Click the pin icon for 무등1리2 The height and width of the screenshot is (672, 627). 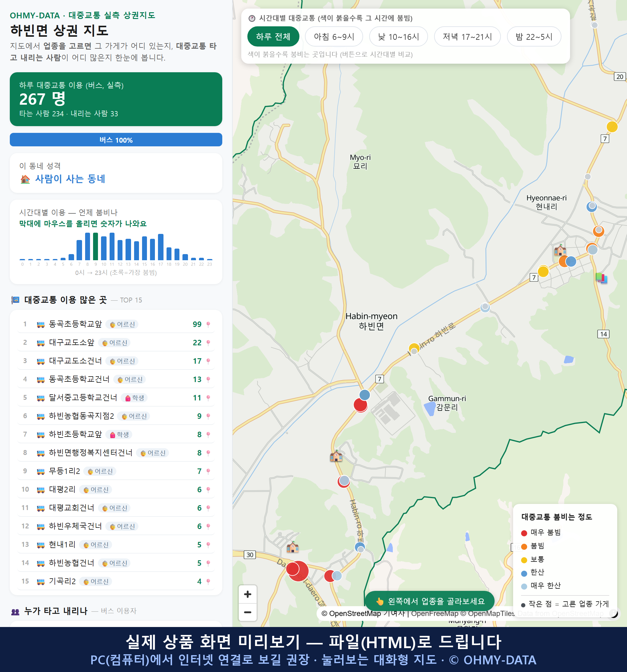(208, 471)
